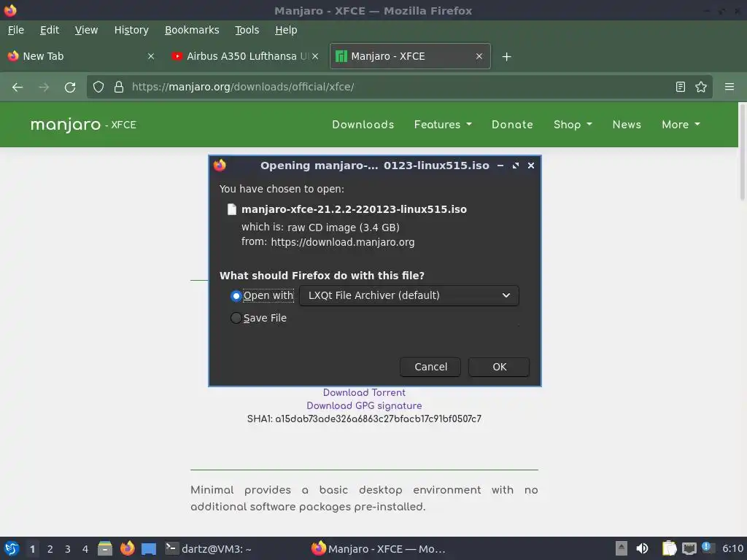Open network status tray icon

[x=689, y=548]
